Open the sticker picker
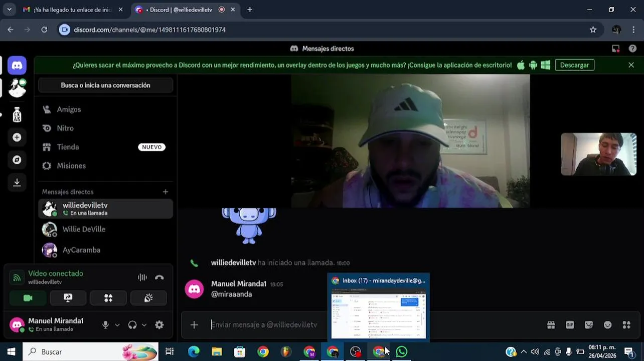Screen dimensions: 644x361 pyautogui.click(x=589, y=325)
